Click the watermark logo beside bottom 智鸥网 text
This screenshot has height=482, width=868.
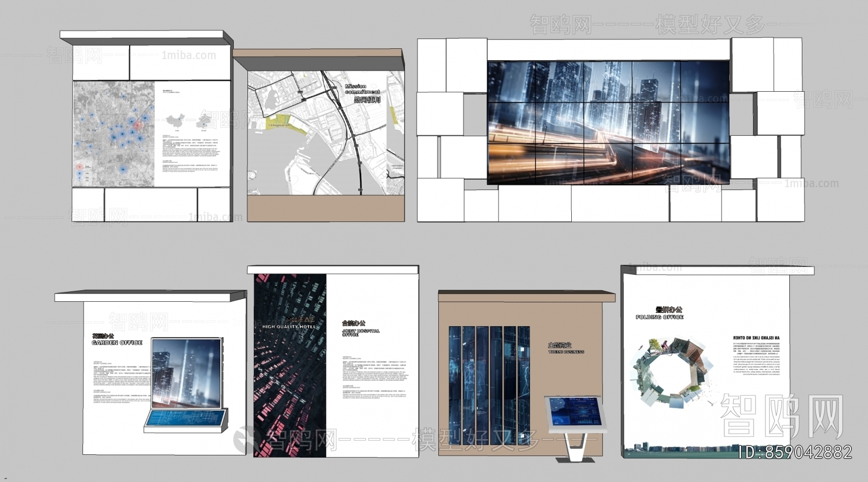click(246, 437)
